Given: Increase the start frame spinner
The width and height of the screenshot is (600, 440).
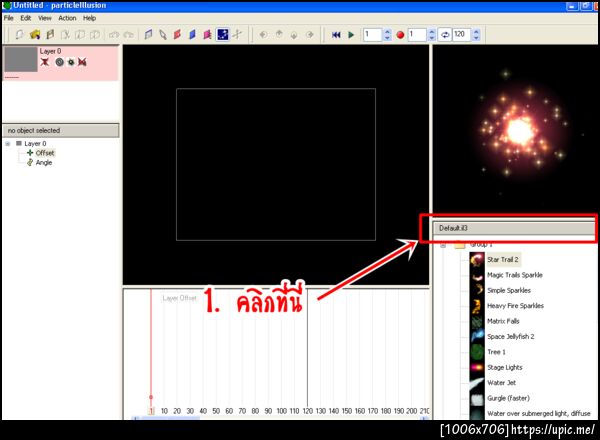Looking at the screenshot, I should point(432,32).
